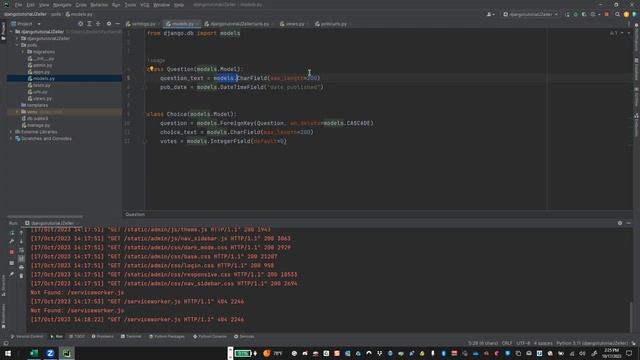Click the Run console vertical scrollbar
Screen dimensions: 640x360
[631, 316]
